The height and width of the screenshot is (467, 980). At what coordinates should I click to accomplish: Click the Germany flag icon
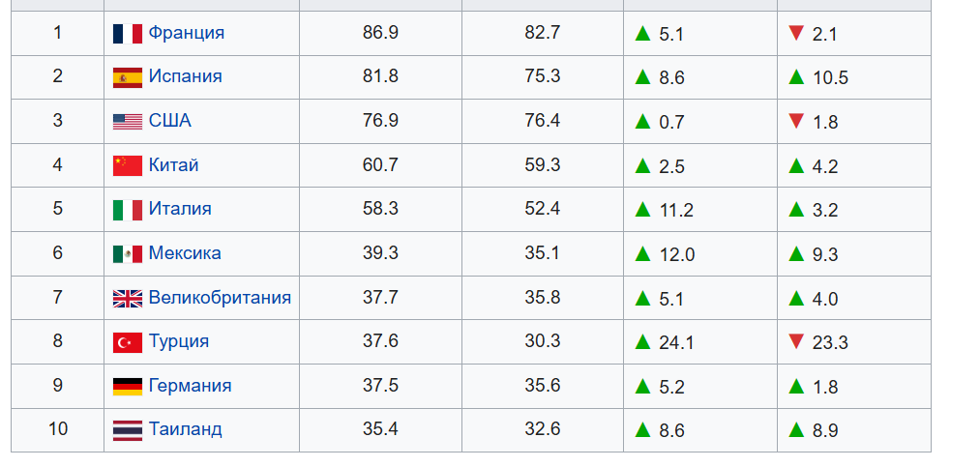(128, 387)
